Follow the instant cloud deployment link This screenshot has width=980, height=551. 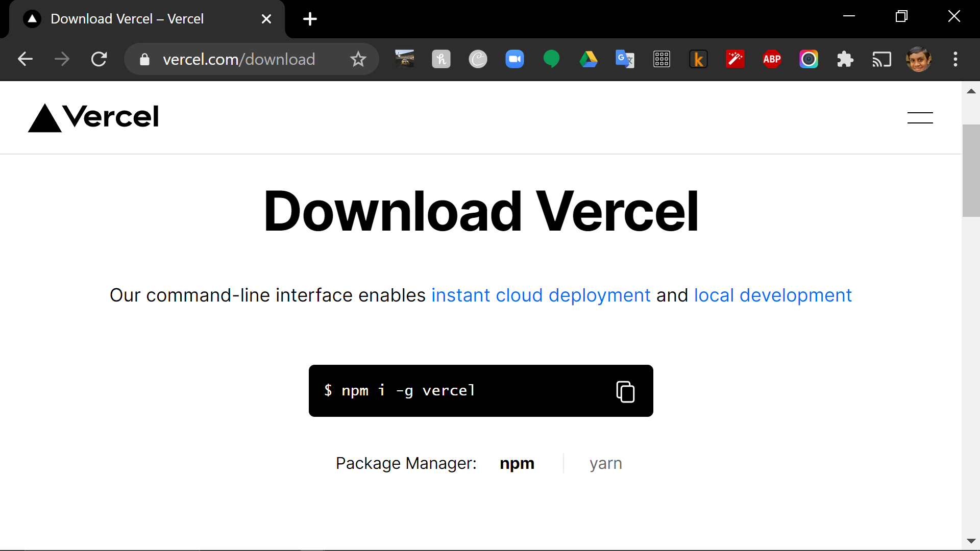point(541,295)
